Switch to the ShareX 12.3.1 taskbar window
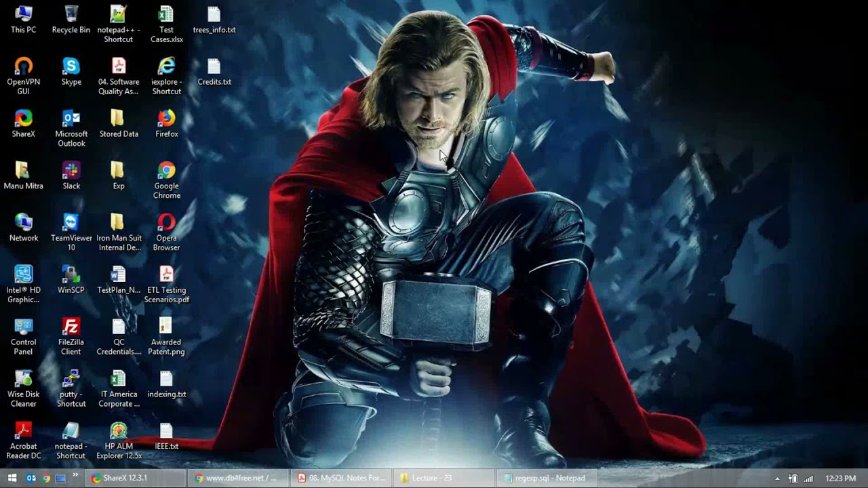 tap(136, 478)
